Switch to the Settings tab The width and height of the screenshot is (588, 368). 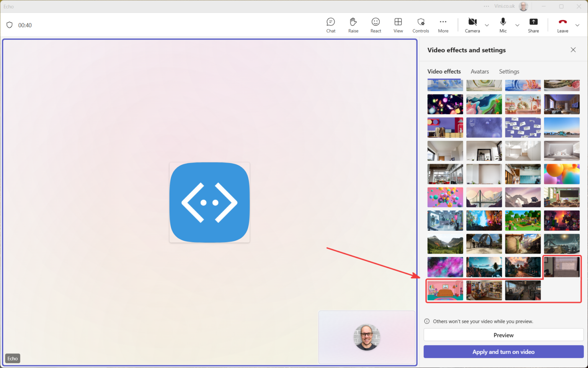point(509,72)
